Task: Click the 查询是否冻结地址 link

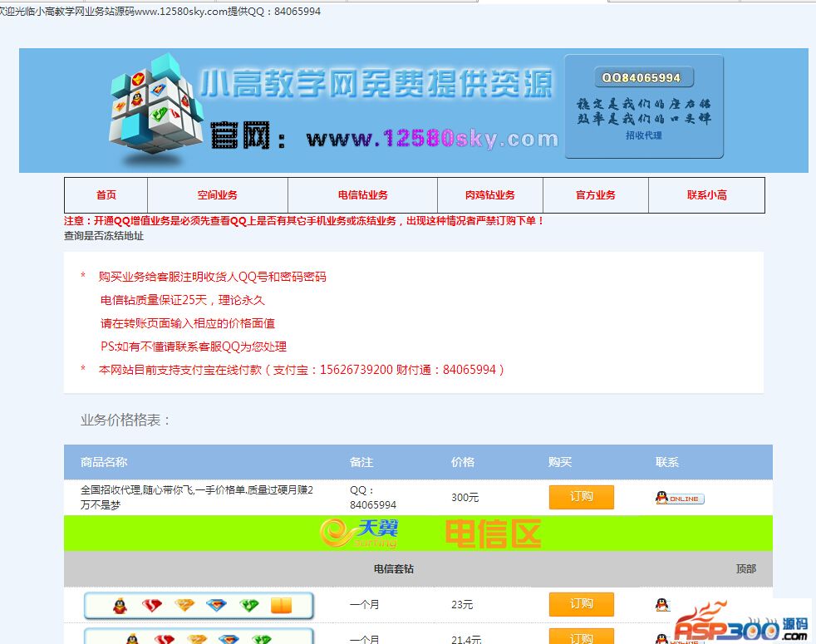Action: (104, 236)
